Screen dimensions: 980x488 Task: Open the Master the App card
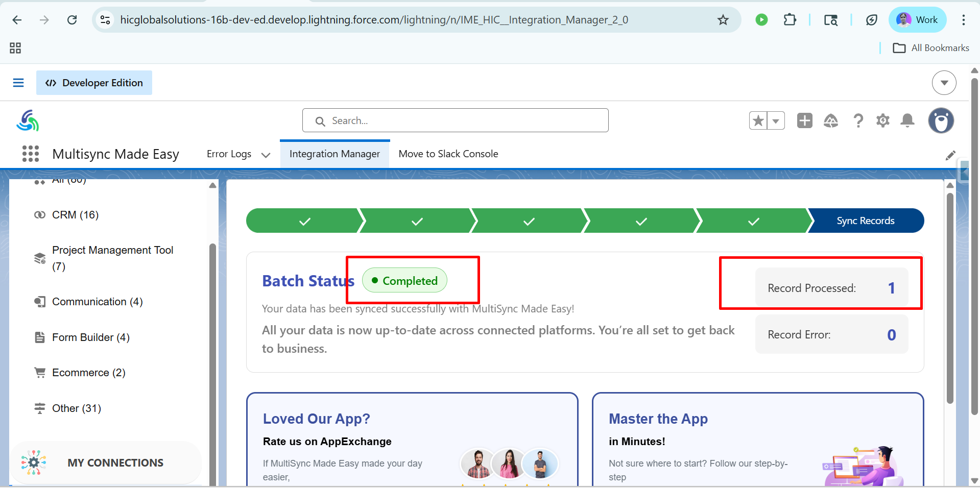pos(758,439)
